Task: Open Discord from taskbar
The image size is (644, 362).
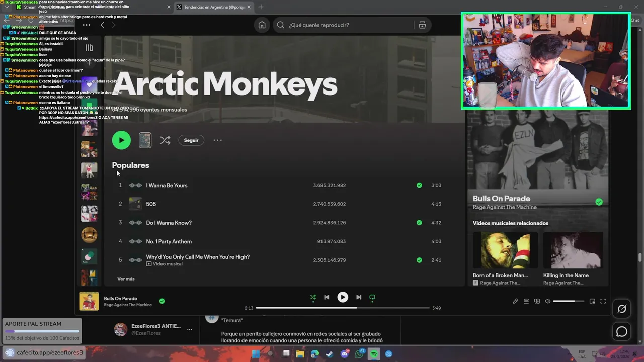Action: click(345, 354)
